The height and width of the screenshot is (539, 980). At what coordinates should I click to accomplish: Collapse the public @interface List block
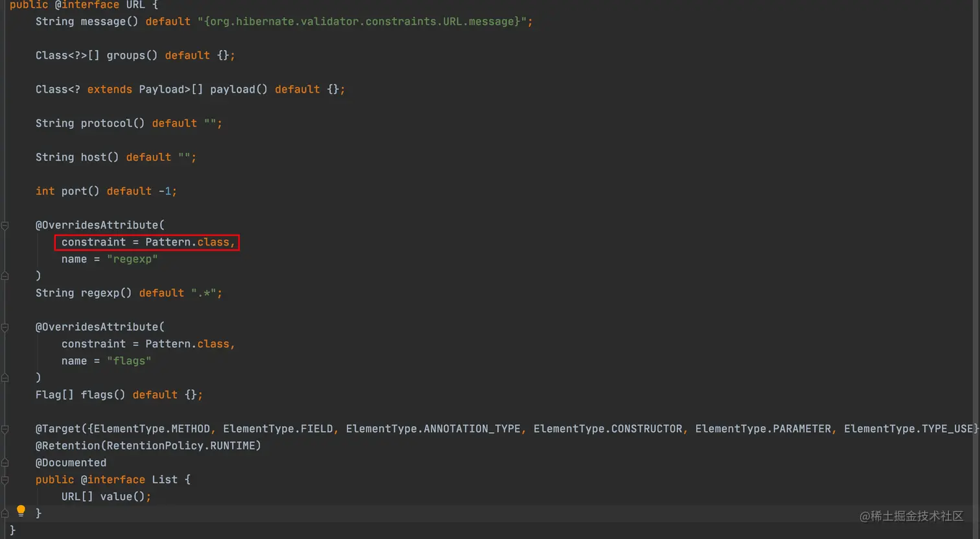click(x=5, y=480)
